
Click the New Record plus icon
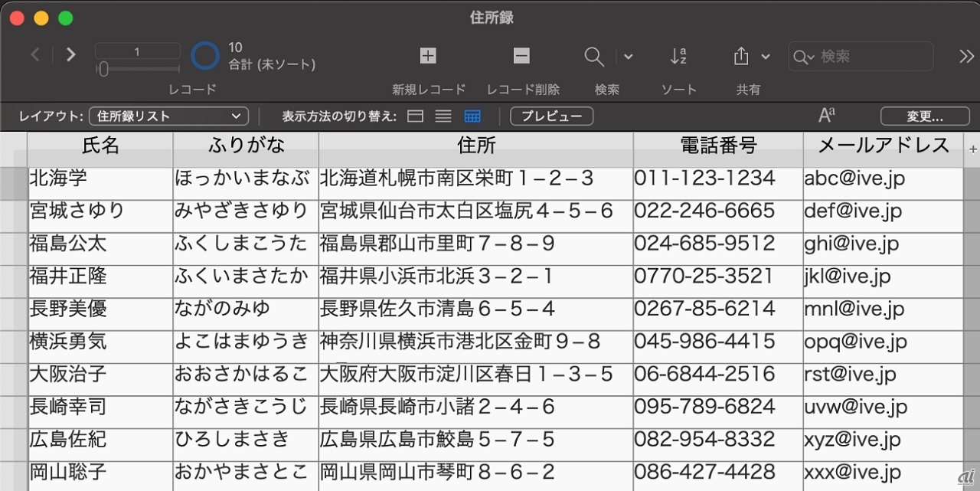click(x=428, y=55)
